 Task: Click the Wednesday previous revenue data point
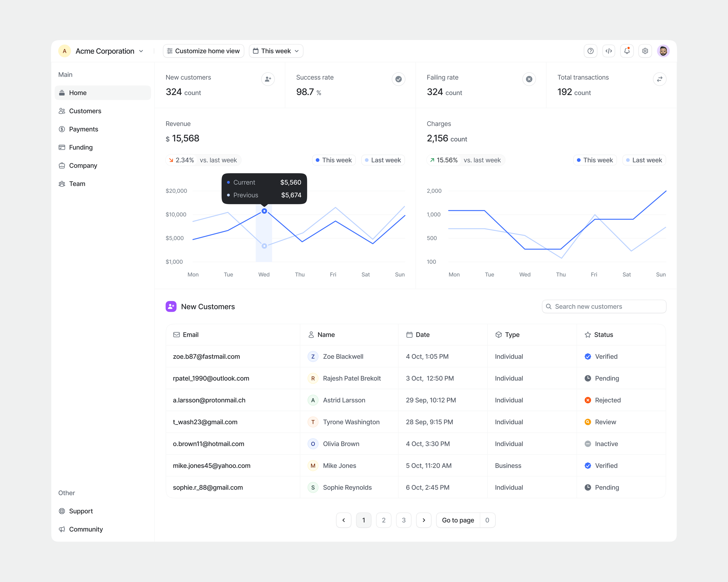[x=264, y=246]
